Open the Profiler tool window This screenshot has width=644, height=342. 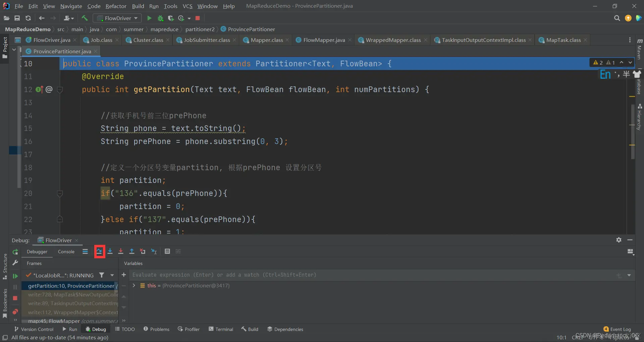(x=189, y=329)
